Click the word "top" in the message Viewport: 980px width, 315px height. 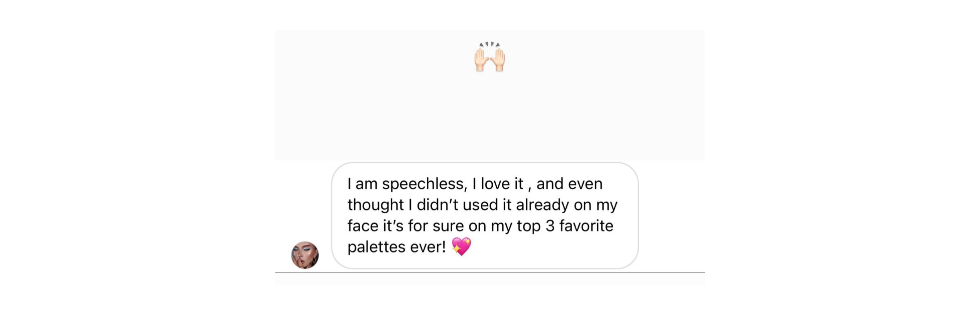click(x=529, y=227)
